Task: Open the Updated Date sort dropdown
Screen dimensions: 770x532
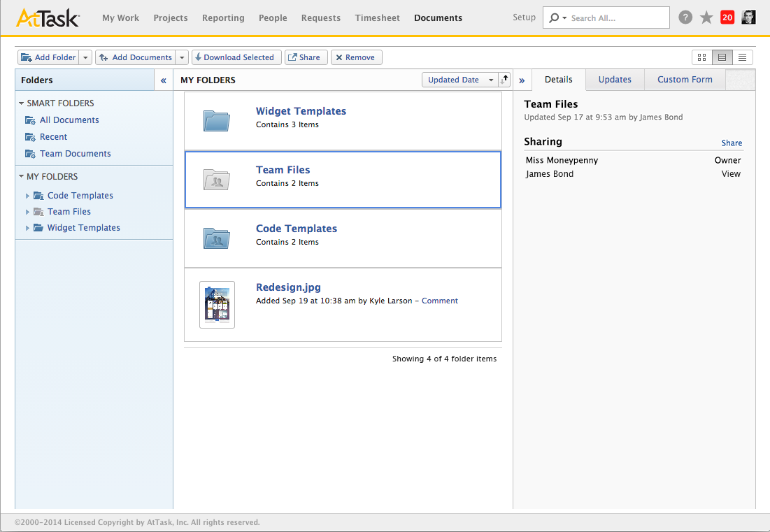Action: pyautogui.click(x=459, y=80)
